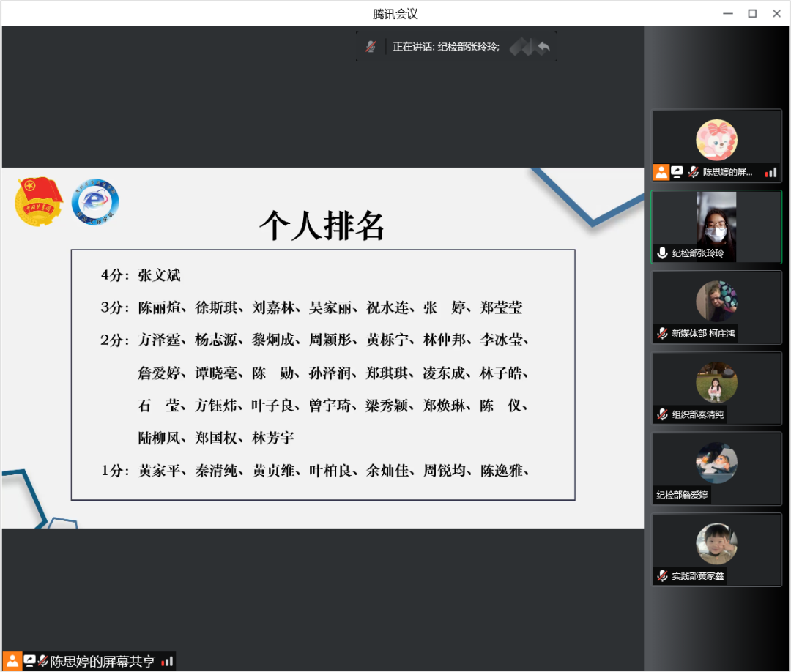The width and height of the screenshot is (791, 672).
Task: Click the Communist Youth League emblem on slide
Action: [40, 201]
